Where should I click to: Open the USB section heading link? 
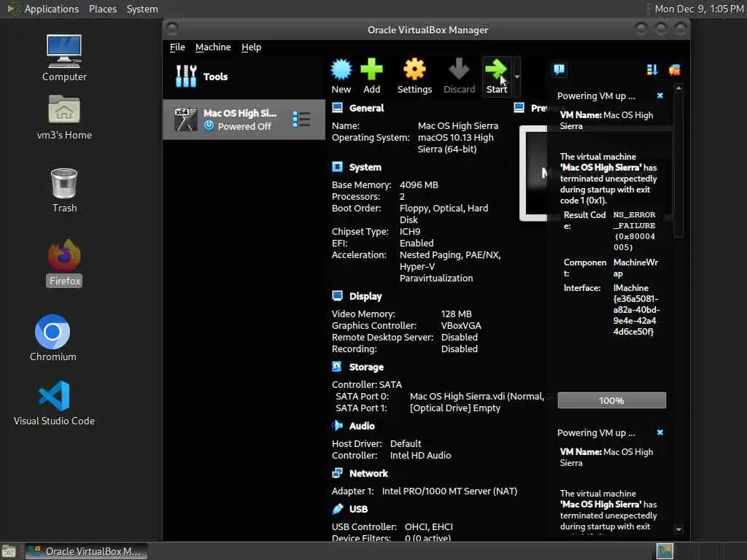358,509
